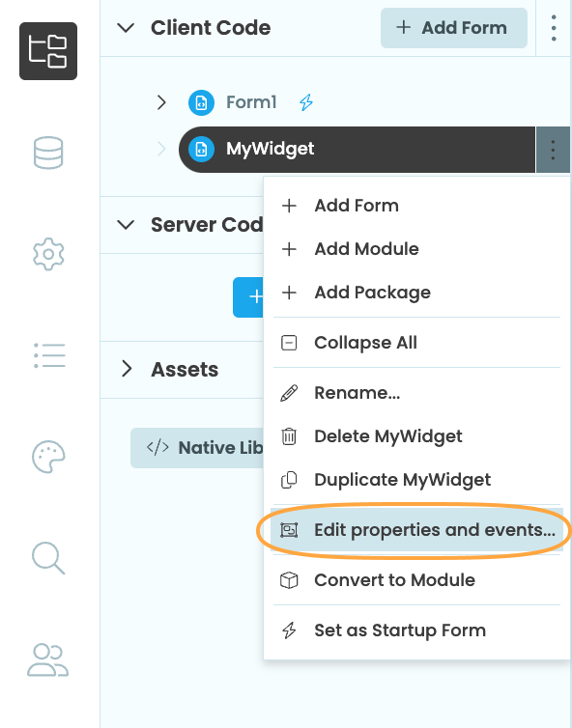572x728 pixels.
Task: Select MyWidget in the tree
Action: pos(357,150)
